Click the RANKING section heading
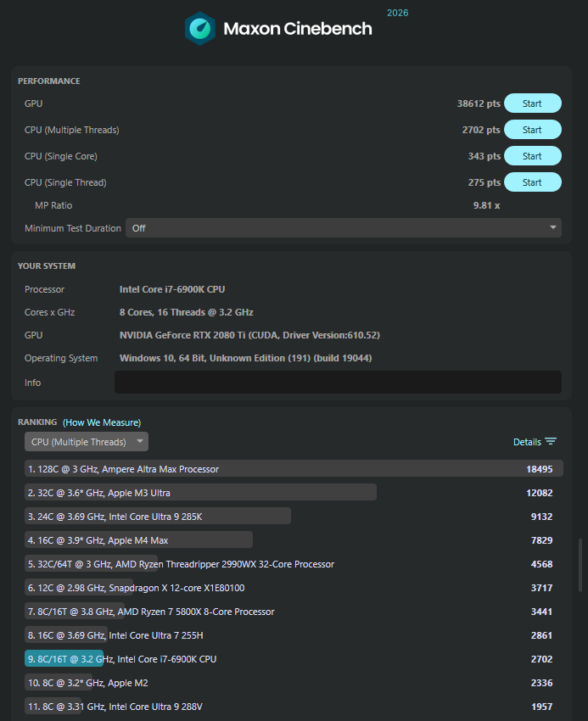 [37, 422]
